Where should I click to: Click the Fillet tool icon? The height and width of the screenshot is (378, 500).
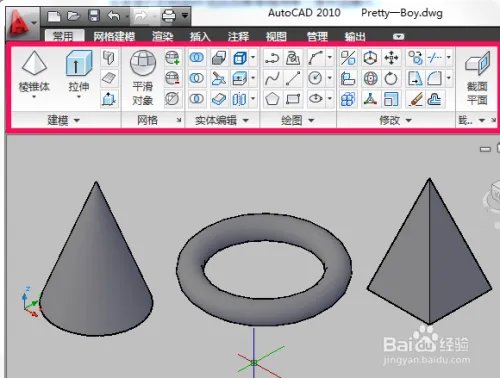(x=435, y=78)
